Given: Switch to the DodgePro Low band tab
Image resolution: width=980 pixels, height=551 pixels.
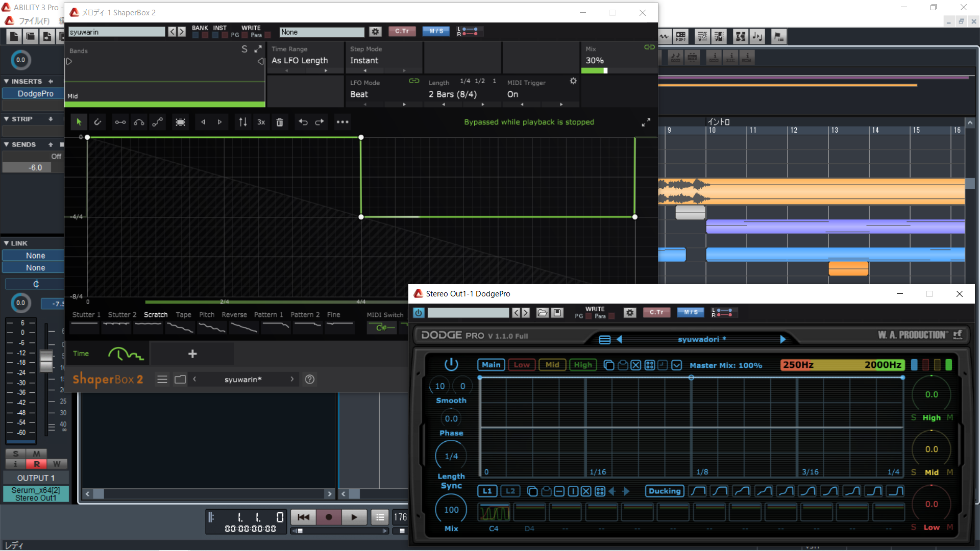Looking at the screenshot, I should coord(522,365).
